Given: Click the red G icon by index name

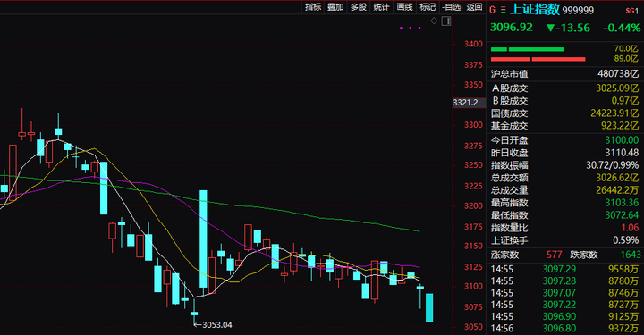Looking at the screenshot, I should (493, 10).
